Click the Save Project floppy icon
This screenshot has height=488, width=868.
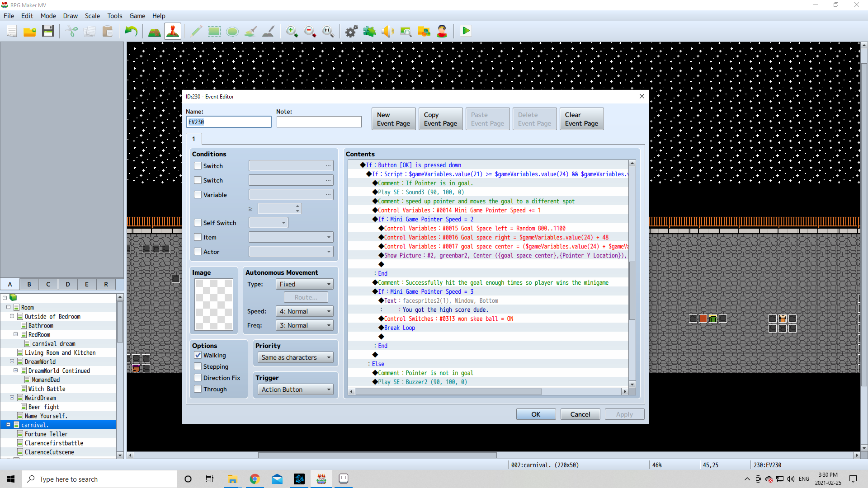click(x=48, y=31)
